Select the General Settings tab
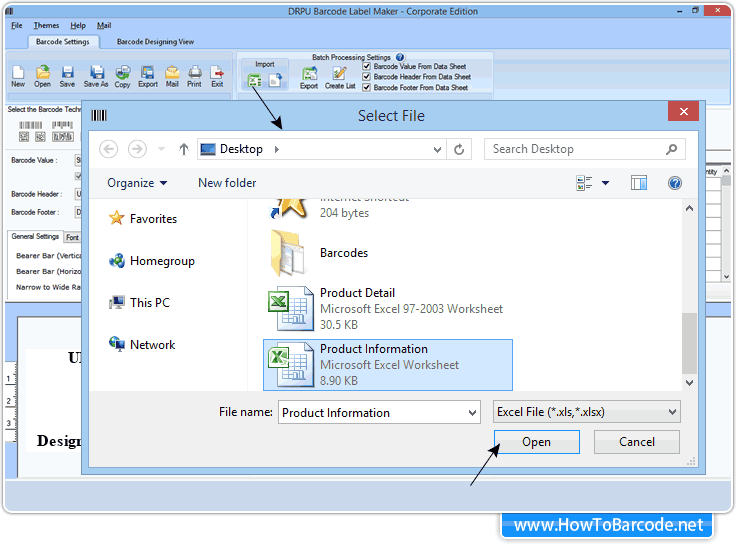Viewport: 736px width, 545px height. click(x=35, y=237)
